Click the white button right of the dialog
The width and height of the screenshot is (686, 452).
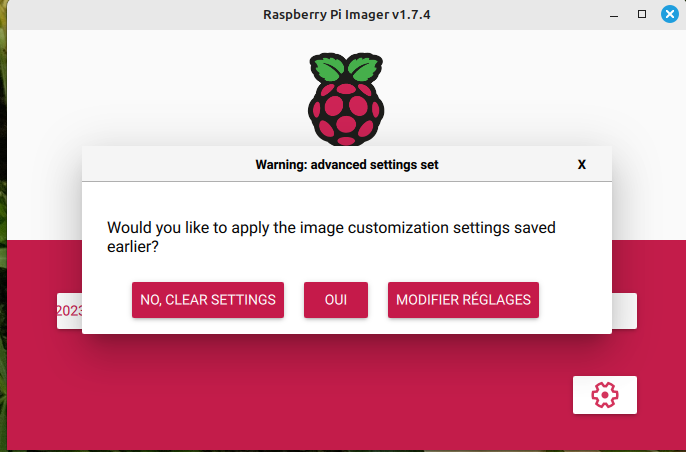625,311
